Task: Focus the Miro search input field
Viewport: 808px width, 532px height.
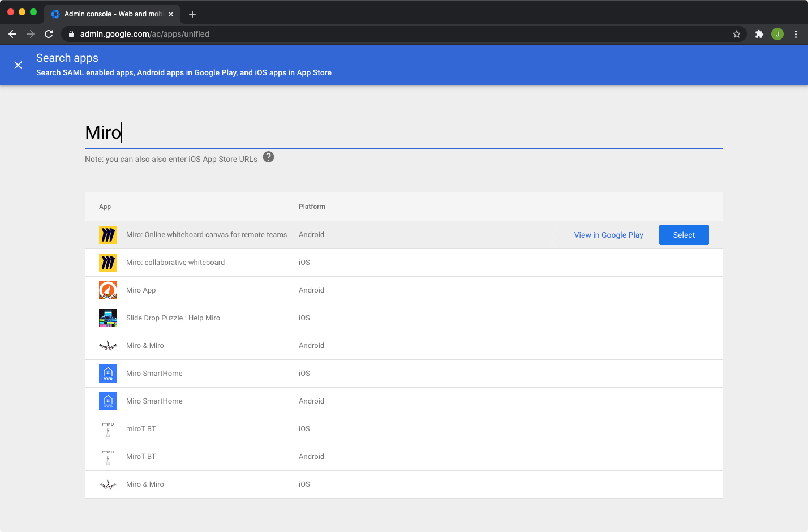Action: point(404,132)
